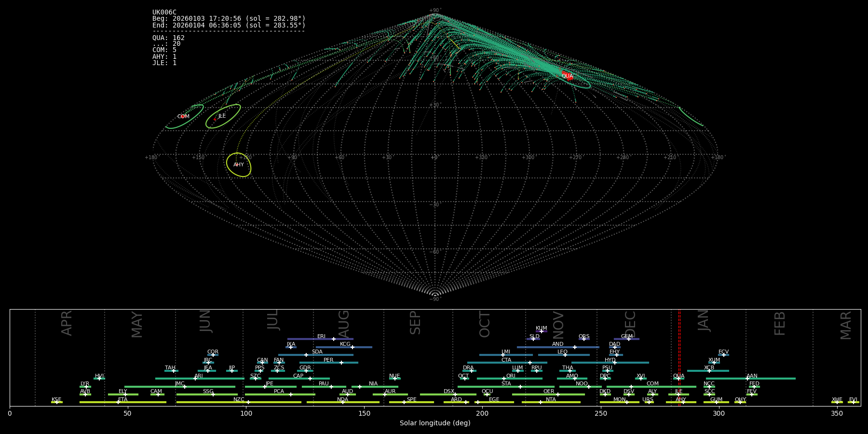Click the red dashed current-date line in the timeline
The height and width of the screenshot is (434, 868).
[x=679, y=357]
